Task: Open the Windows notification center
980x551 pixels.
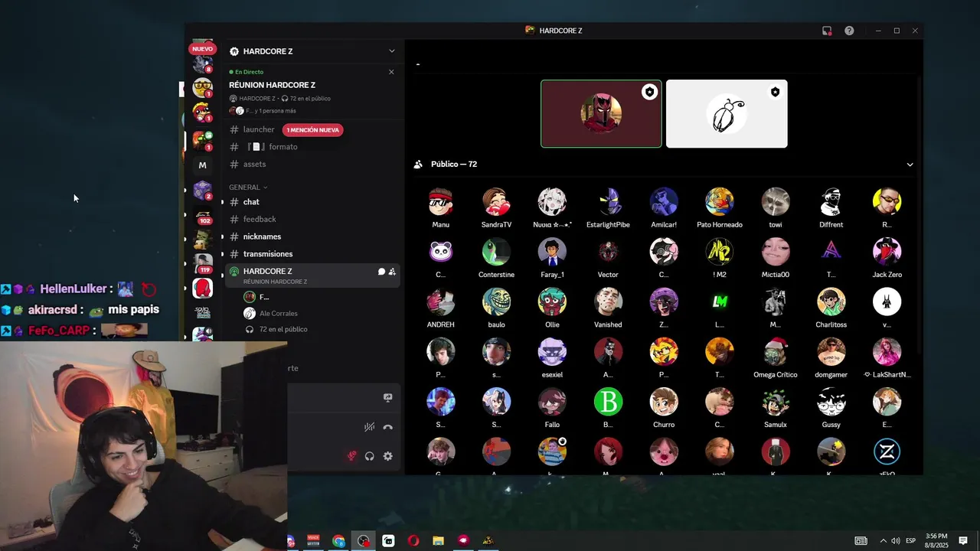Action: pos(963,541)
